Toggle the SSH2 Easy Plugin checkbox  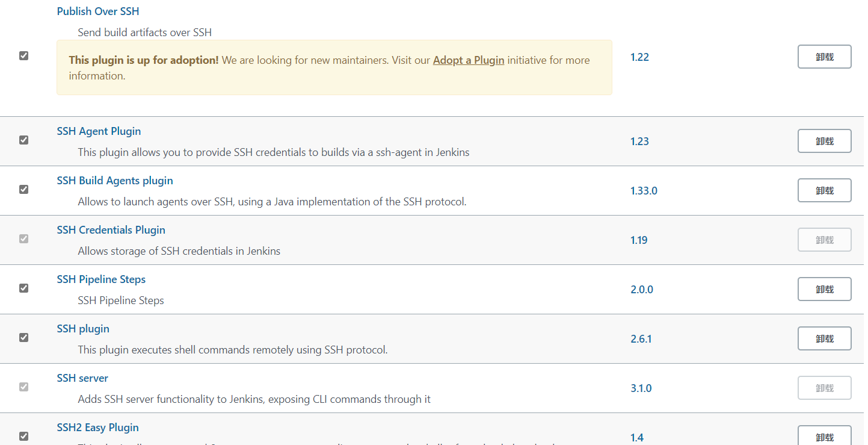[x=23, y=437]
